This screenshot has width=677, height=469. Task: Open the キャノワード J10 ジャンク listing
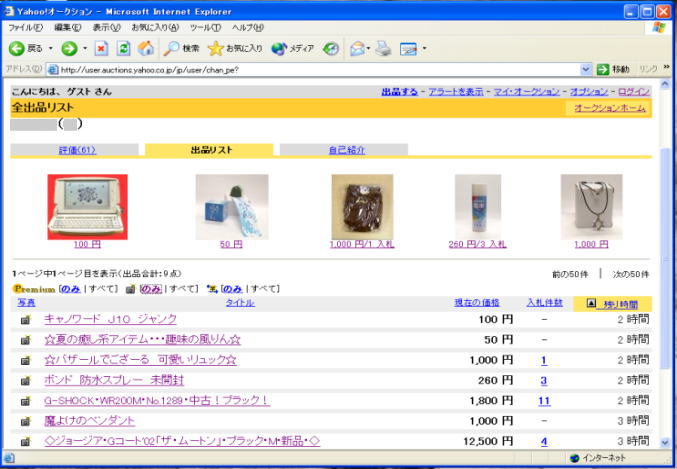tap(111, 319)
